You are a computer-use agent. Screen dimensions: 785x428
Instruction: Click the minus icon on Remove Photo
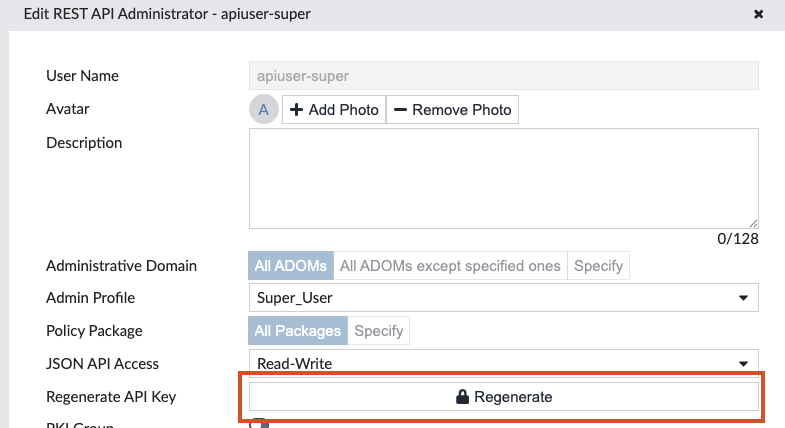(400, 110)
